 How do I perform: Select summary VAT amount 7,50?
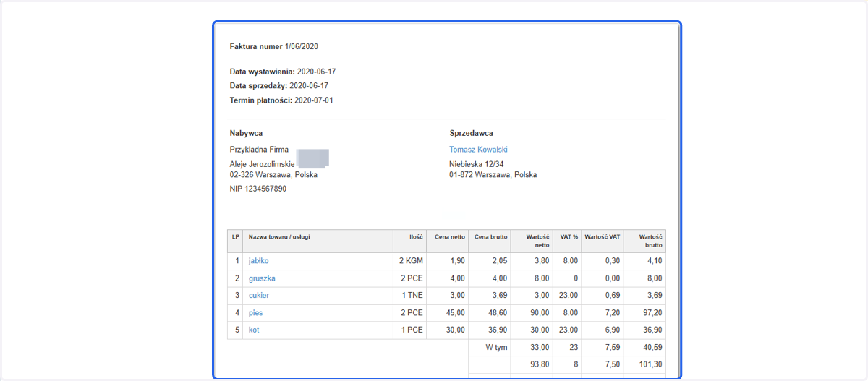click(612, 365)
